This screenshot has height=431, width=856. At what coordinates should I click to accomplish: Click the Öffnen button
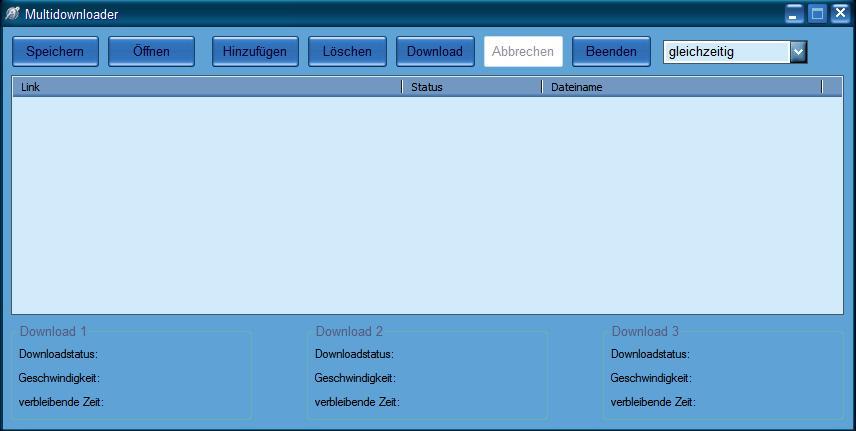(x=151, y=52)
